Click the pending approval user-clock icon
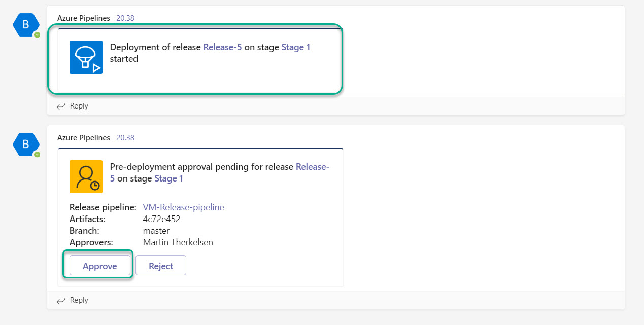The height and width of the screenshot is (325, 644). coord(86,176)
